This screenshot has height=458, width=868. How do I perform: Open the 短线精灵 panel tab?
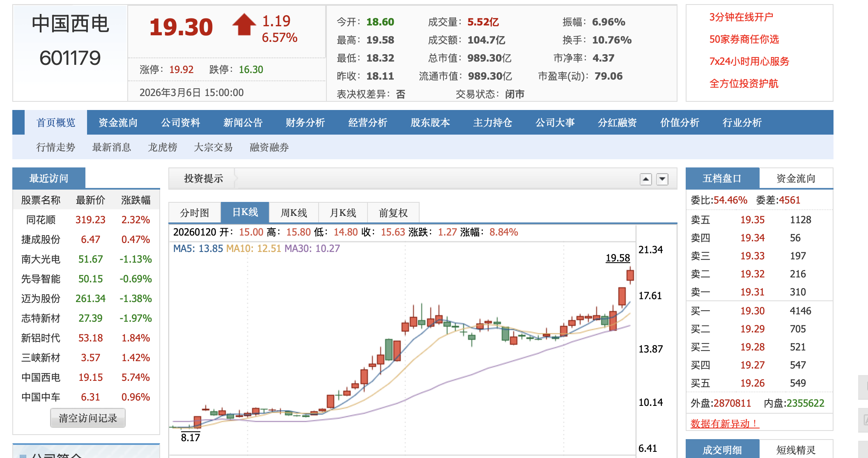[x=795, y=450]
